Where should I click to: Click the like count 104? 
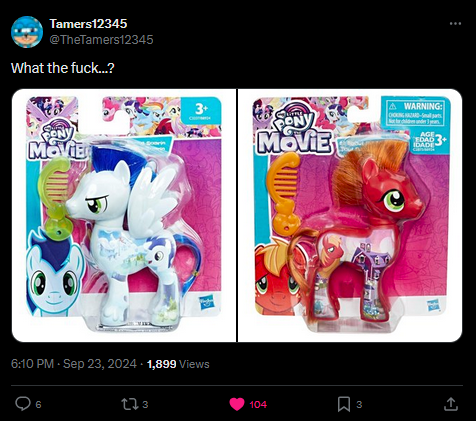pyautogui.click(x=258, y=405)
